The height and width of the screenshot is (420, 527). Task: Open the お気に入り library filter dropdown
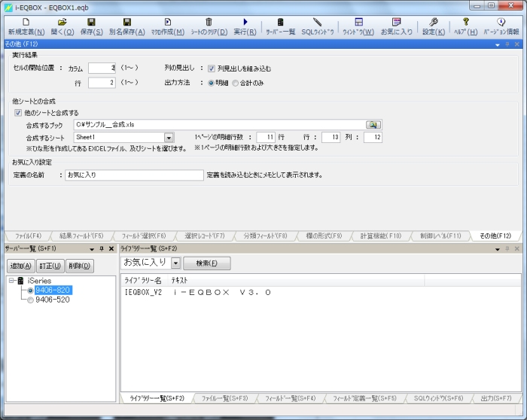pyautogui.click(x=175, y=263)
